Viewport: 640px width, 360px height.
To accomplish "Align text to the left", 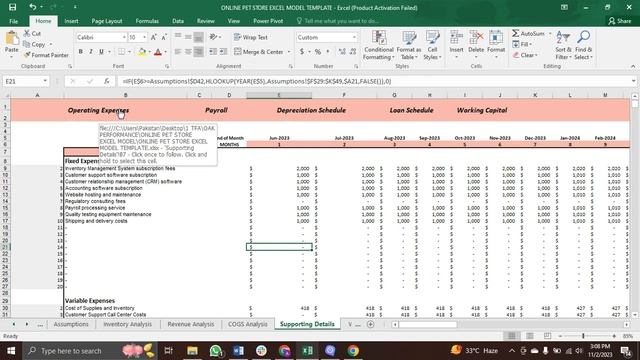I will point(178,52).
